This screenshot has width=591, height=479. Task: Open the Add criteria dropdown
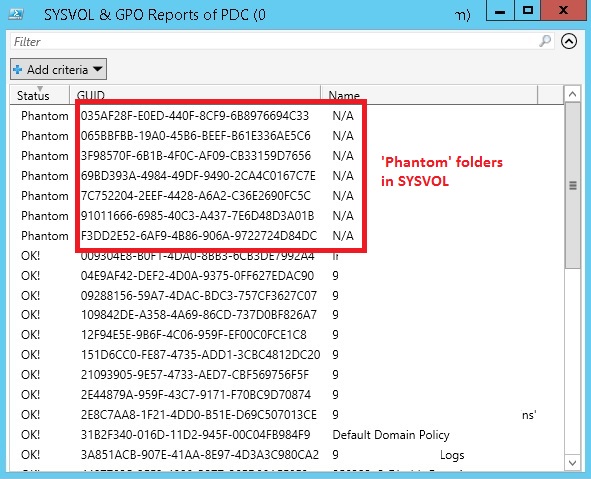pos(58,69)
